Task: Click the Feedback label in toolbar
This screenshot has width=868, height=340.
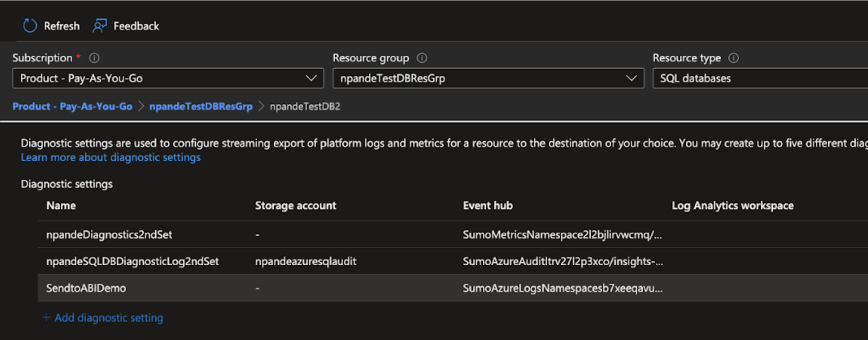Action: pos(136,26)
